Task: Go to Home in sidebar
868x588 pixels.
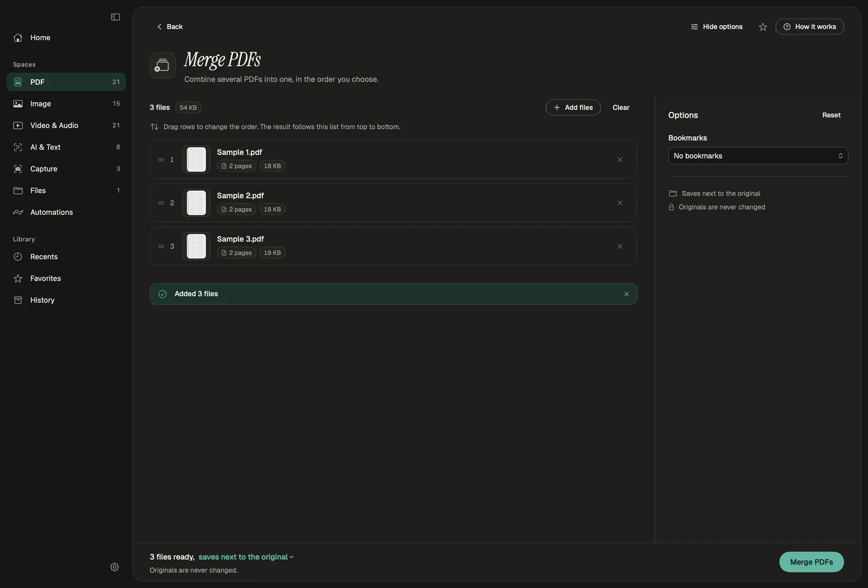Action: click(66, 37)
